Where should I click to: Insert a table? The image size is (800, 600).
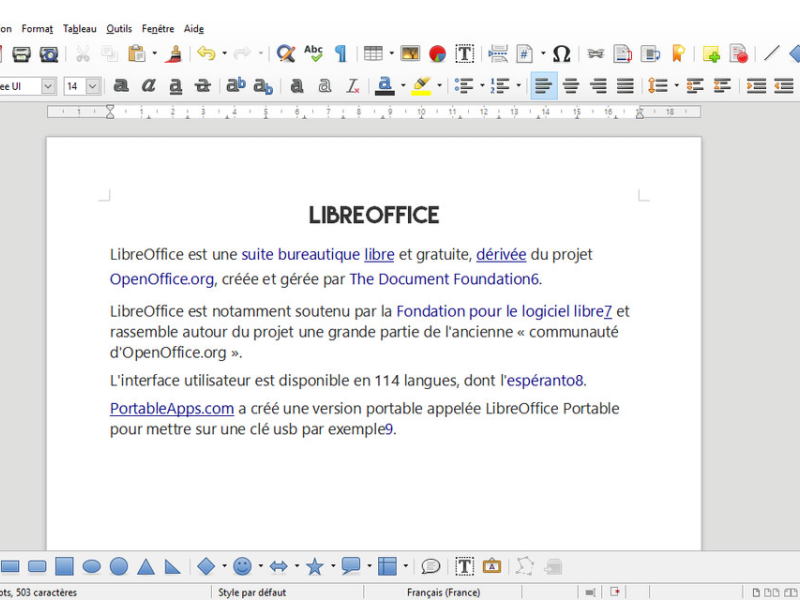[373, 54]
